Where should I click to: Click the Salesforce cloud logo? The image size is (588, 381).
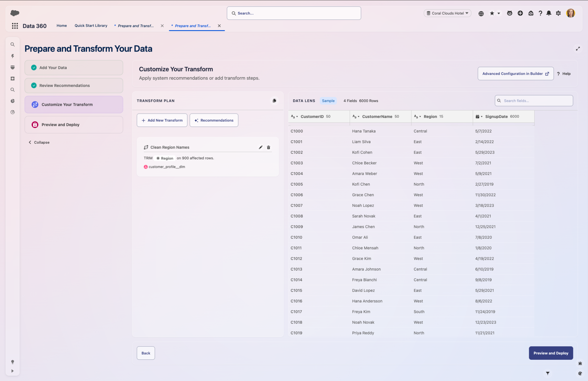point(15,13)
